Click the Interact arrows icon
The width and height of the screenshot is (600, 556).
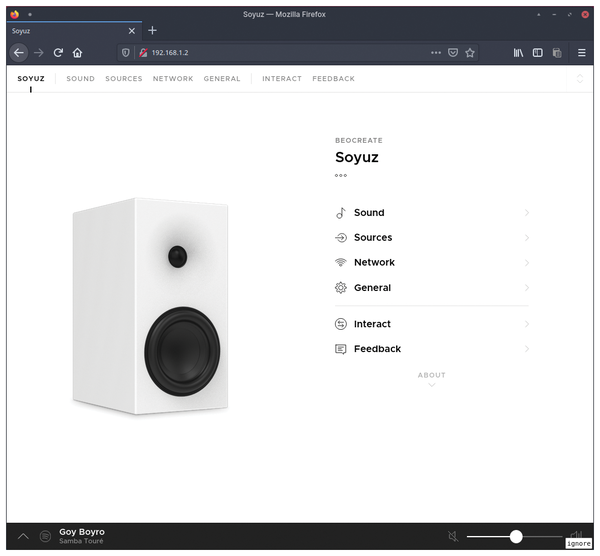341,324
